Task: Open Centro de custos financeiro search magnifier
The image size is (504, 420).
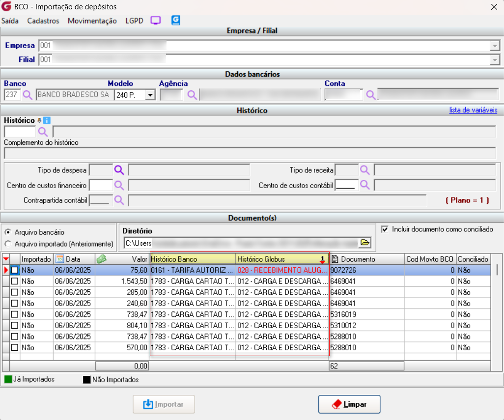Action: [119, 185]
